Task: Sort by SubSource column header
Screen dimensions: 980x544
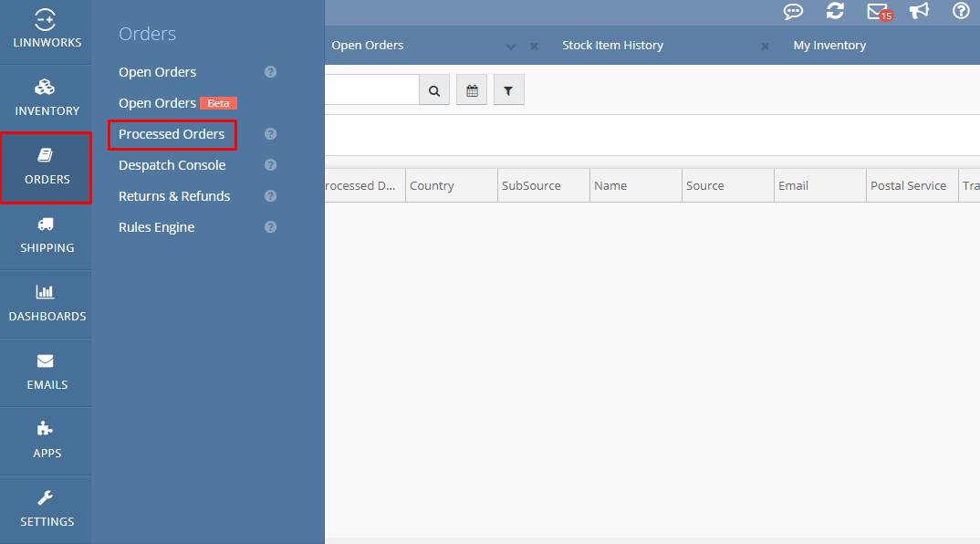Action: coord(544,185)
